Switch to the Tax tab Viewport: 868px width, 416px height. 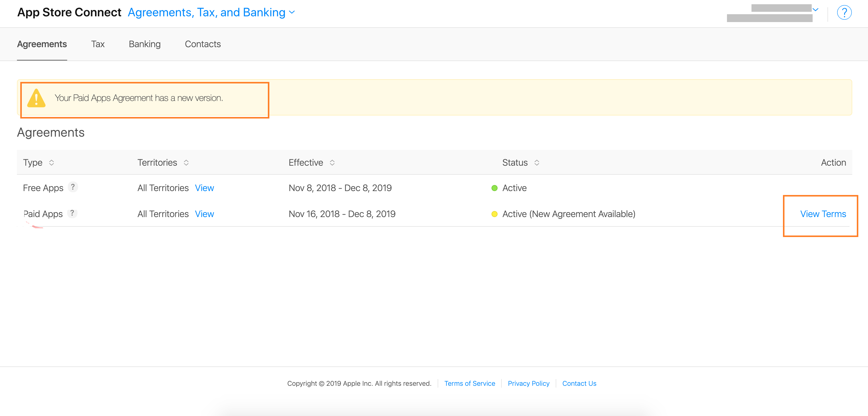[x=98, y=44]
